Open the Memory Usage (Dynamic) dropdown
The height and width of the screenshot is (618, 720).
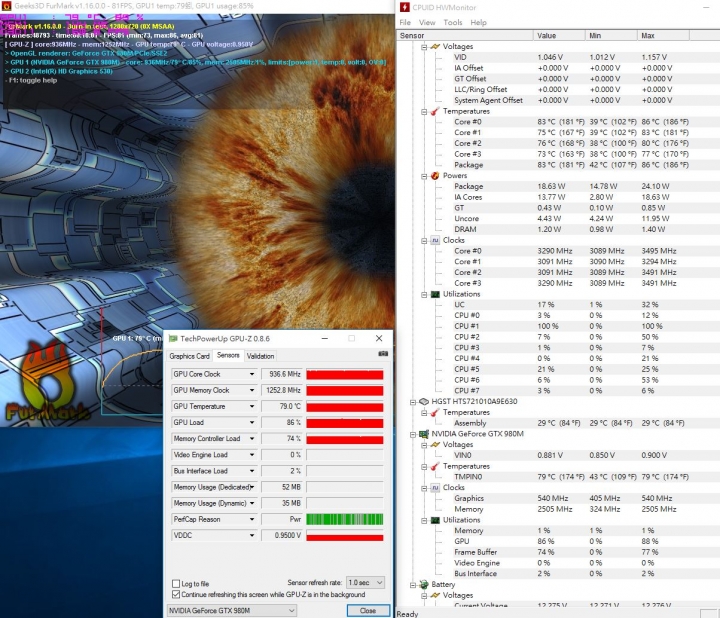coord(252,503)
